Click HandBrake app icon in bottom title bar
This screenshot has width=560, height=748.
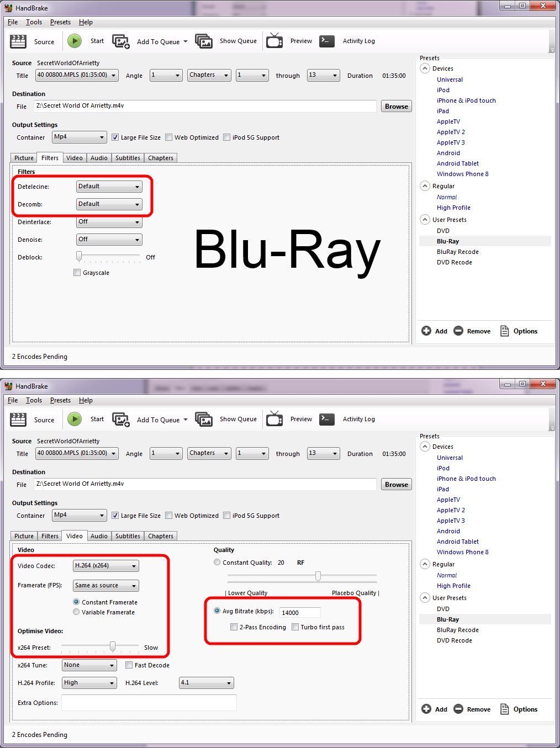(8, 386)
